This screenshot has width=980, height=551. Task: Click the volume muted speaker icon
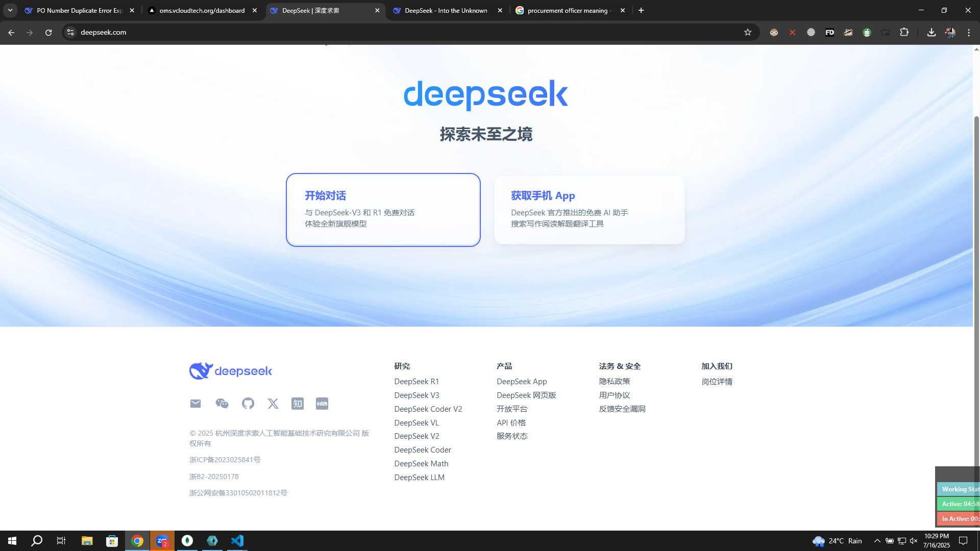click(914, 541)
